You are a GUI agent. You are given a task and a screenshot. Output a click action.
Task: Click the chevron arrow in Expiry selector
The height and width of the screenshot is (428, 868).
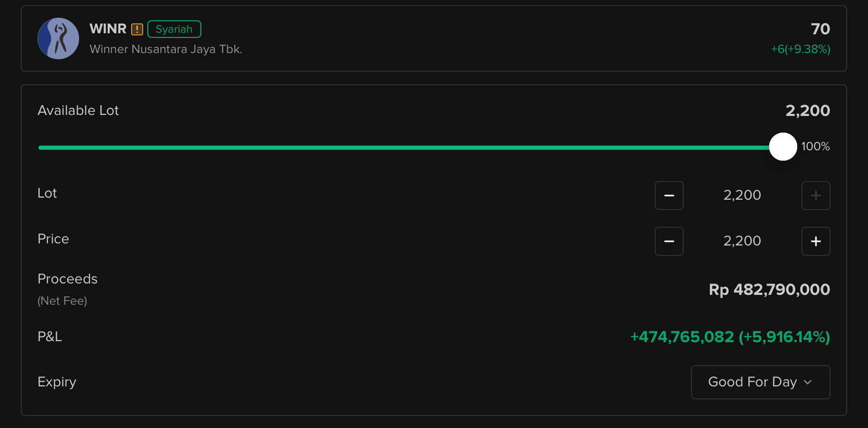point(808,382)
